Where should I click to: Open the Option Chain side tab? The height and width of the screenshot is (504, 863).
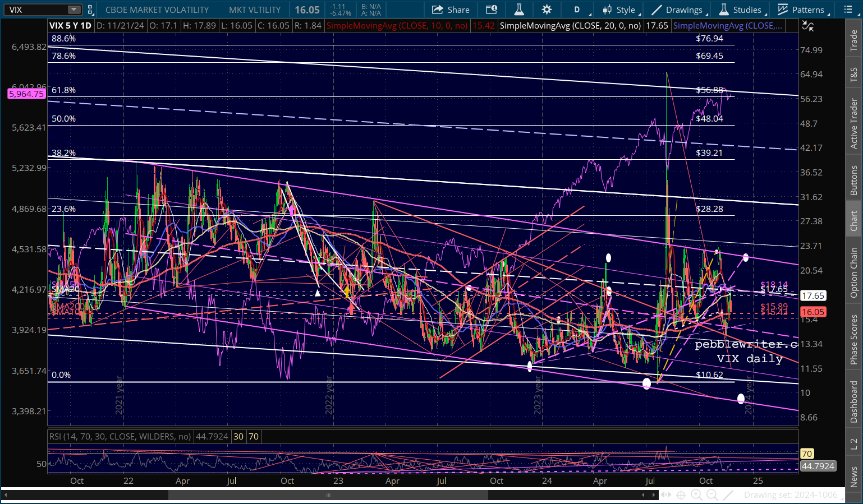pyautogui.click(x=854, y=272)
